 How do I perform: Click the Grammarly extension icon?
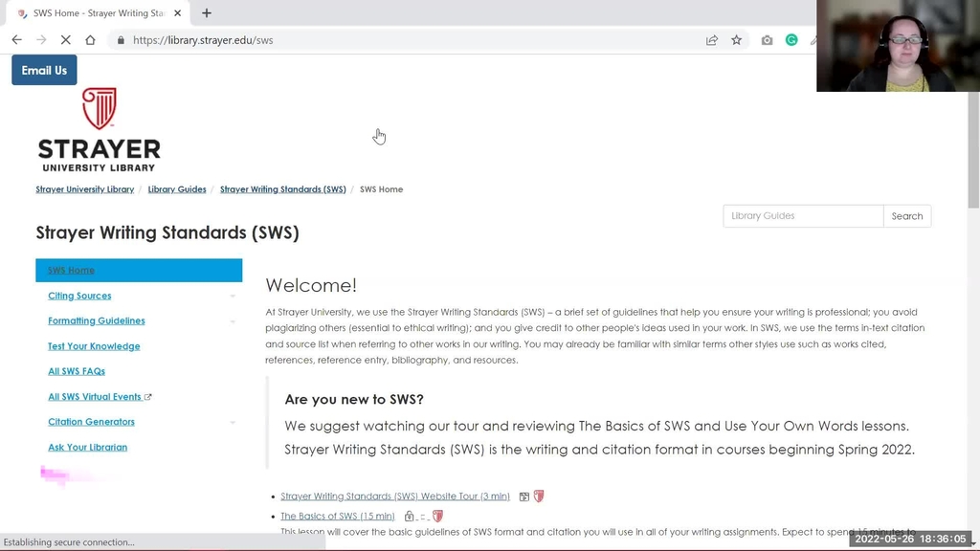pos(791,40)
